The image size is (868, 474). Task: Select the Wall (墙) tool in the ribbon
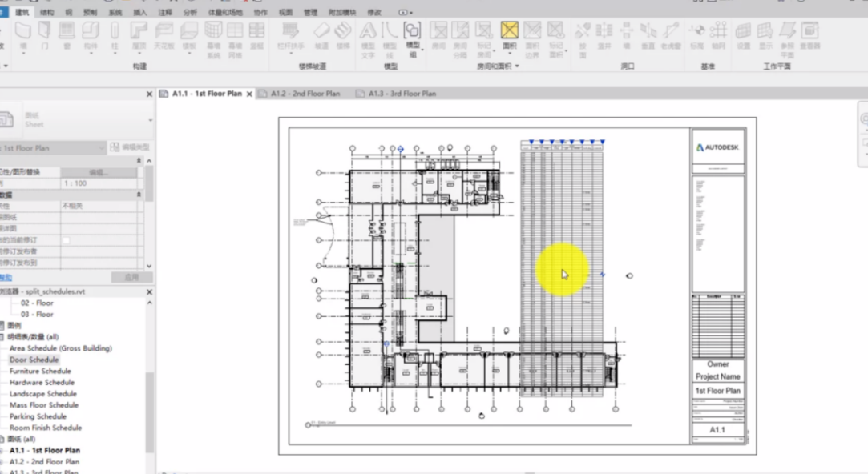[23, 36]
